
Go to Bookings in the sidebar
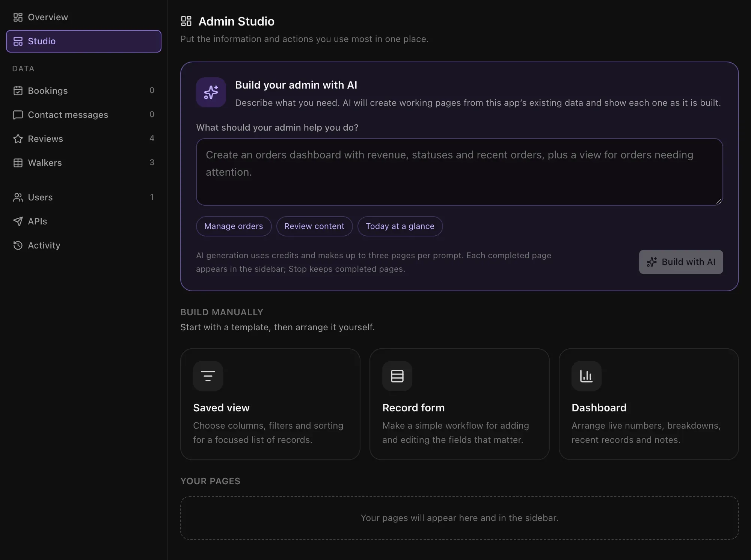[x=84, y=91]
